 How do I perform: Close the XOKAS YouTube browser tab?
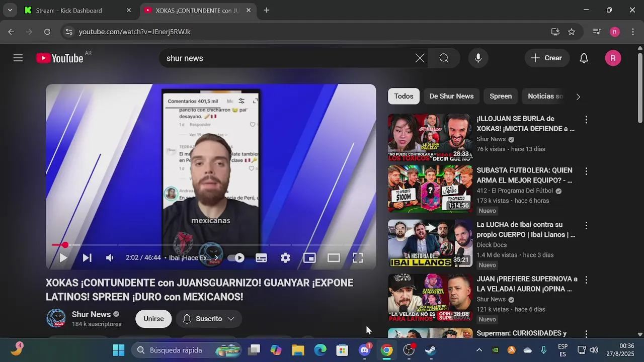click(248, 10)
